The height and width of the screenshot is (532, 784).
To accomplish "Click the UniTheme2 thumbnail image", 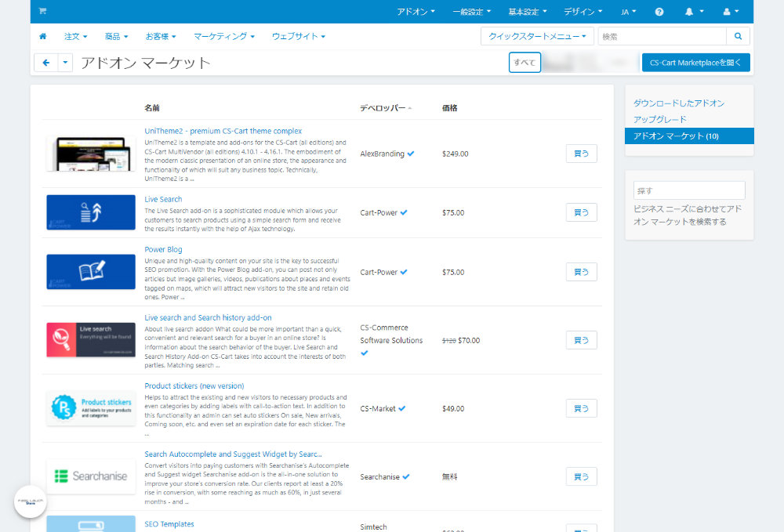I will pyautogui.click(x=91, y=154).
